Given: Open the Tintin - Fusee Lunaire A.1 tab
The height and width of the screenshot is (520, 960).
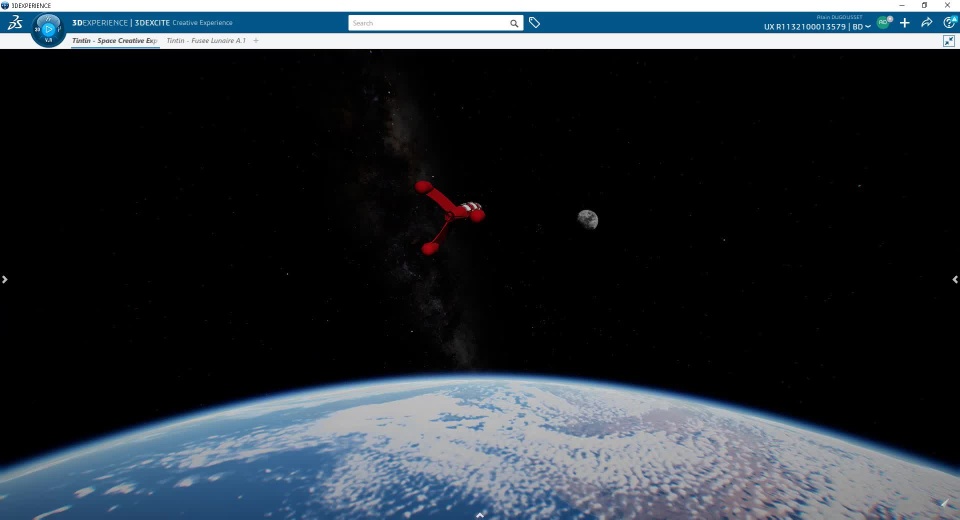Looking at the screenshot, I should (x=206, y=40).
